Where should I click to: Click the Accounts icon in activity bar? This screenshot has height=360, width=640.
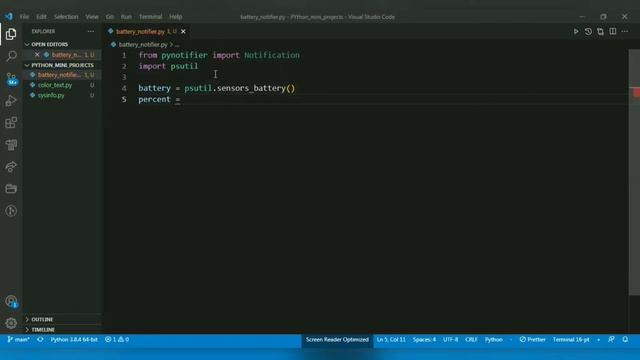click(11, 302)
